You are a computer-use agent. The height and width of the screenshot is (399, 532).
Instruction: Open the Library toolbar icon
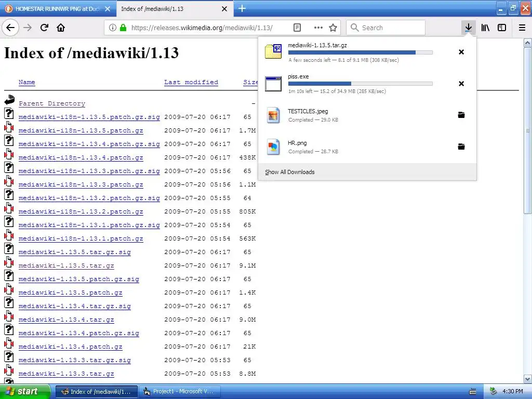pos(485,28)
